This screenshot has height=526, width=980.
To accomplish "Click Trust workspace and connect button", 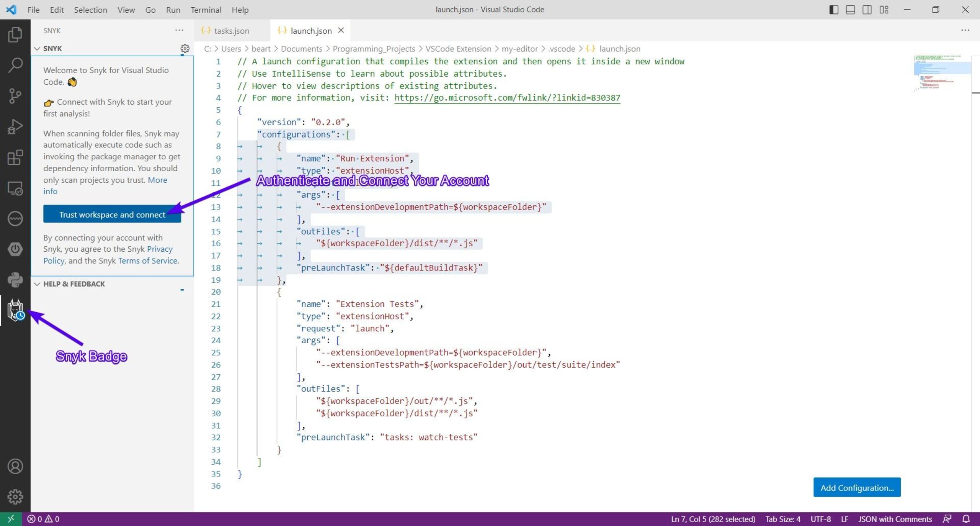I will click(112, 215).
